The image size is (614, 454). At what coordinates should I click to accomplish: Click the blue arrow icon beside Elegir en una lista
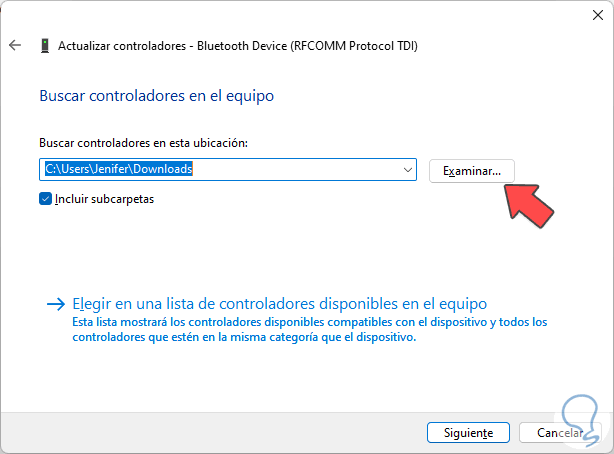54,304
